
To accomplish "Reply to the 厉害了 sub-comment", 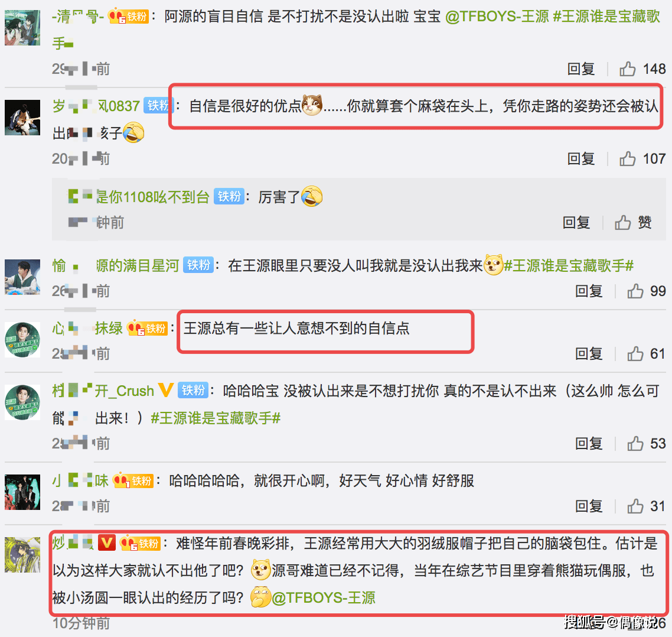I will coord(576,222).
